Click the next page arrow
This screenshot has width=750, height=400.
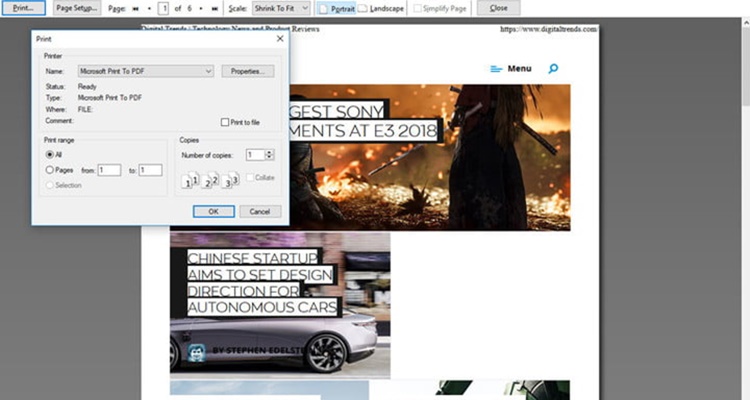[x=200, y=8]
